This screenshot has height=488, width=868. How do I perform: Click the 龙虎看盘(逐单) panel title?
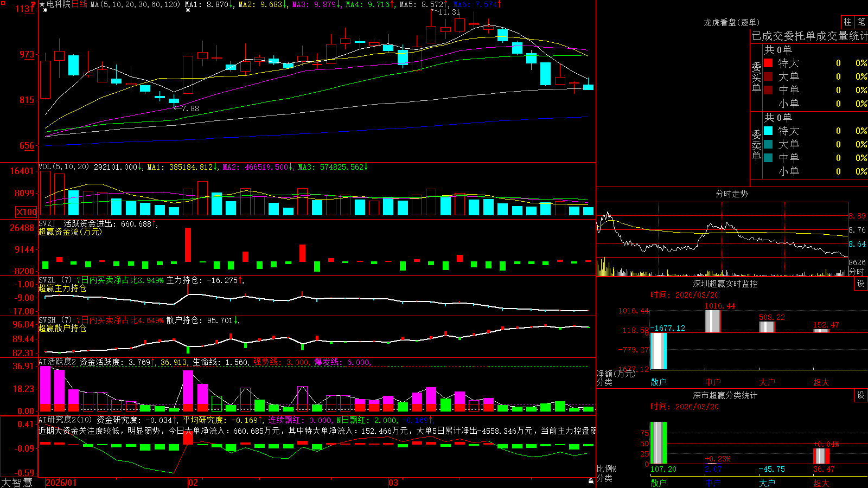tap(732, 22)
